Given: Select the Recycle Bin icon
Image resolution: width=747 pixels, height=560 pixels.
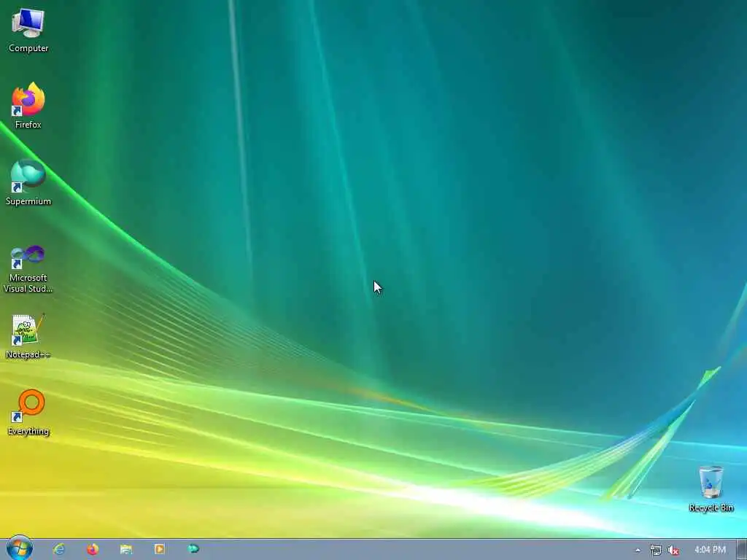Looking at the screenshot, I should point(711,489).
